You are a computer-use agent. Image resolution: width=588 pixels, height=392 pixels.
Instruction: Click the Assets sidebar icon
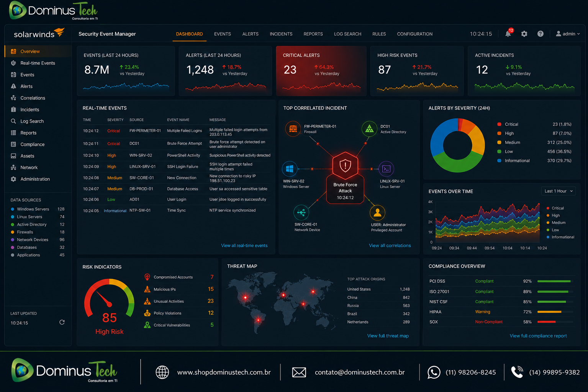tap(13, 156)
